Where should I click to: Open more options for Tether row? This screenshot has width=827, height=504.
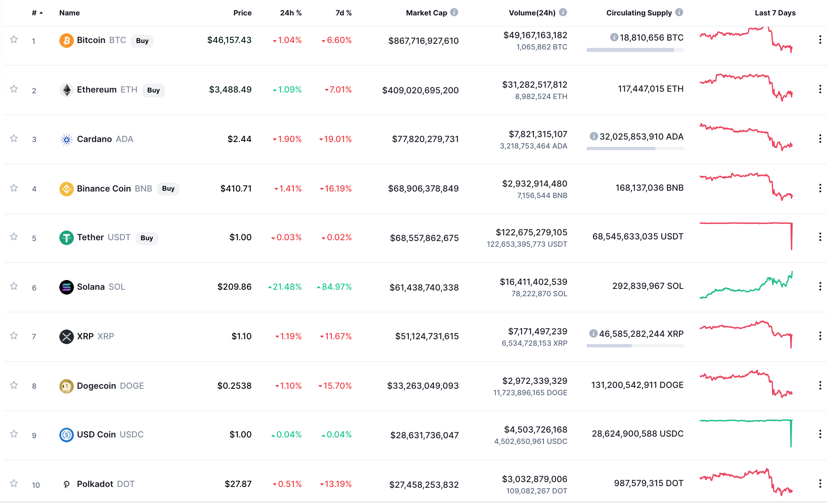pos(820,237)
